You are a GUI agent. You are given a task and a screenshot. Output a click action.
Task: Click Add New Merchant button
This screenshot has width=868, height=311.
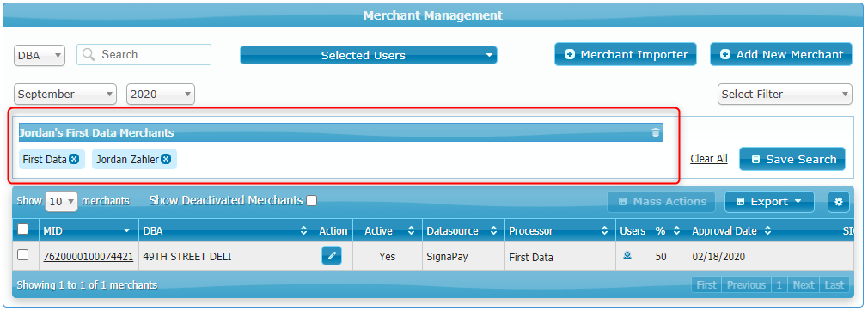pyautogui.click(x=781, y=54)
